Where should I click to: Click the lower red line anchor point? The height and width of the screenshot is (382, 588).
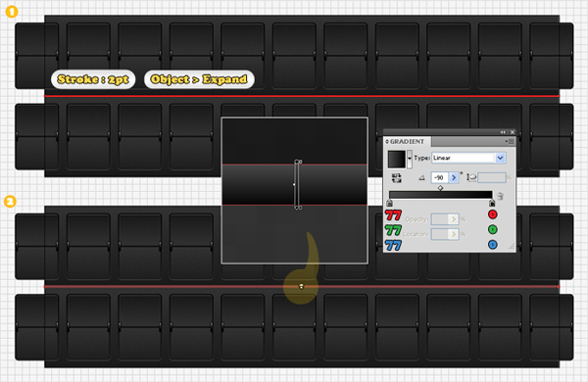tap(301, 287)
